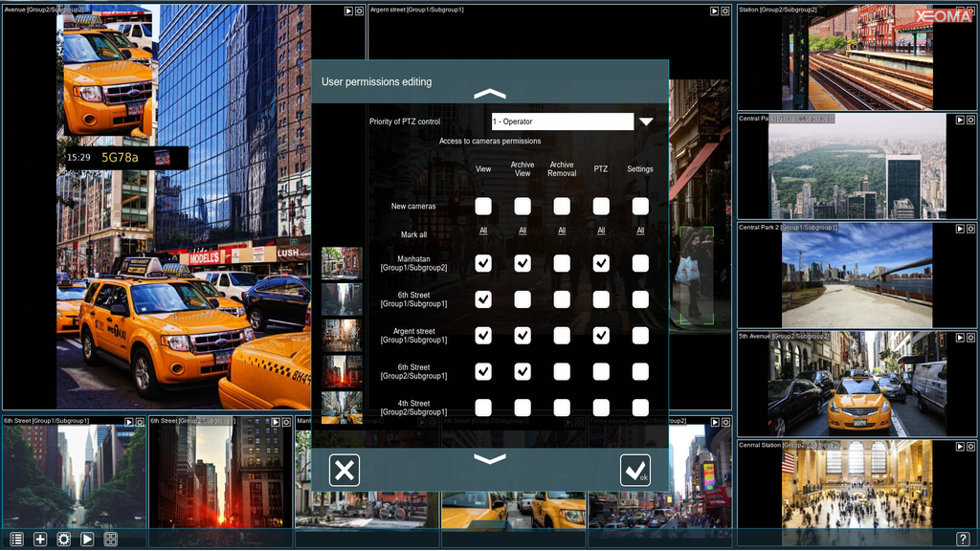Open settings of 6th Street Group2 camera
Screen dimensions: 980x551
(286, 422)
